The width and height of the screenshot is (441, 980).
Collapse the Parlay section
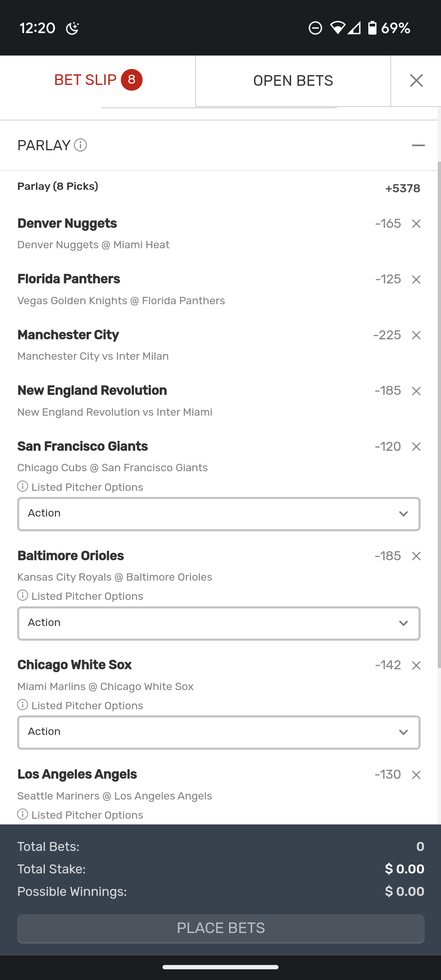(418, 145)
